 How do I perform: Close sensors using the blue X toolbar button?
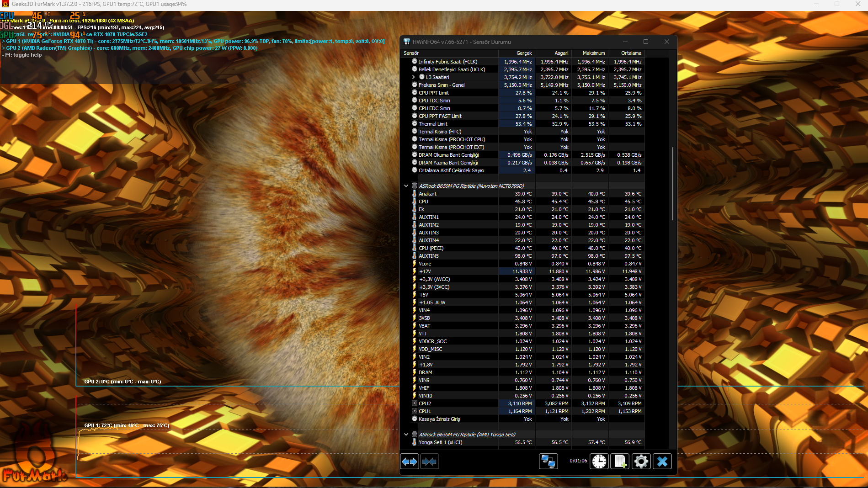(x=662, y=461)
